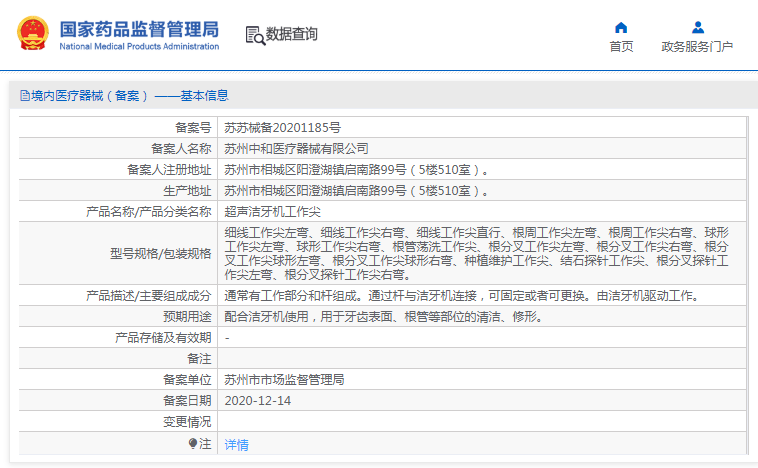Click the address value in 生产地址 row
Image resolution: width=758 pixels, height=468 pixels.
click(357, 191)
